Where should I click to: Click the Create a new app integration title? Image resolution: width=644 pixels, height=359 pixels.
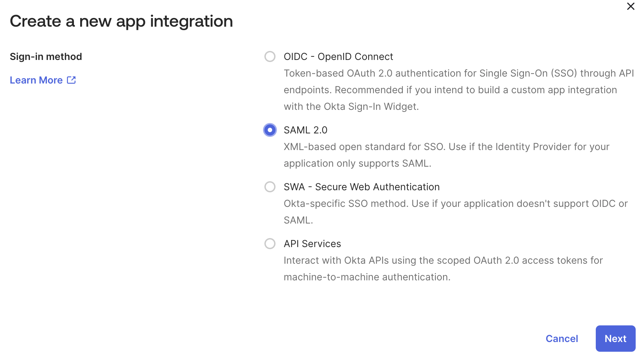coord(121,21)
